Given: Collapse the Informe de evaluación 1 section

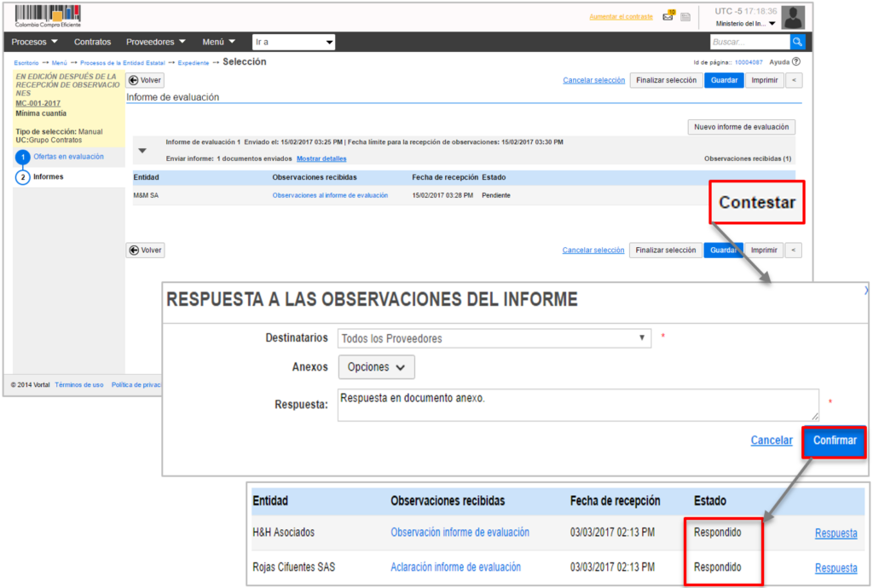Looking at the screenshot, I should (x=142, y=151).
